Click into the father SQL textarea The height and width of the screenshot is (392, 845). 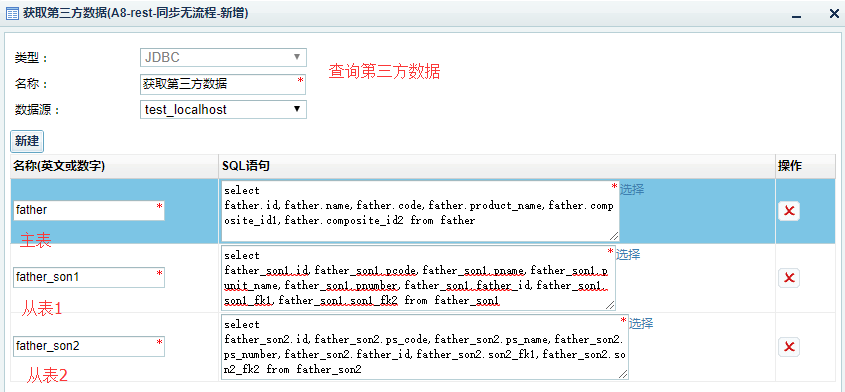[420, 211]
